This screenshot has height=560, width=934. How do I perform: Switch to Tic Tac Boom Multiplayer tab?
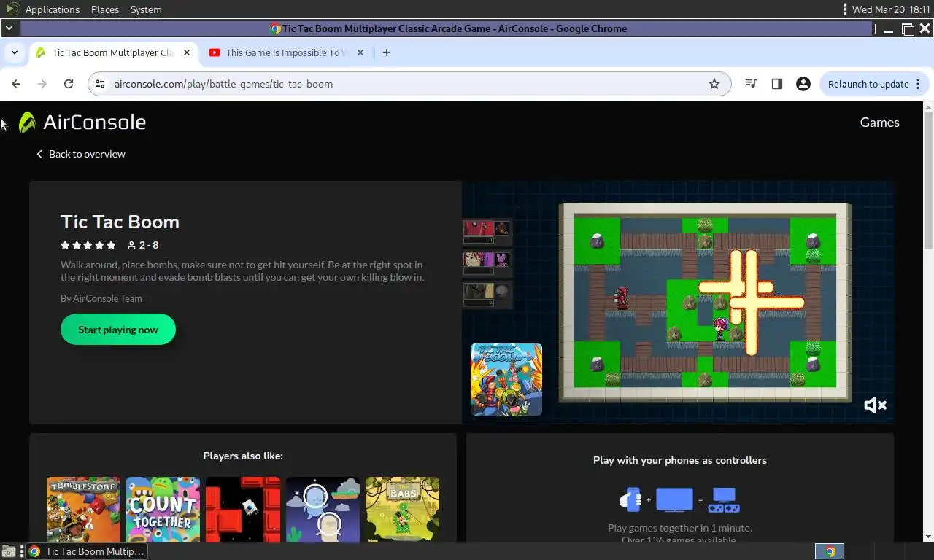pyautogui.click(x=112, y=52)
